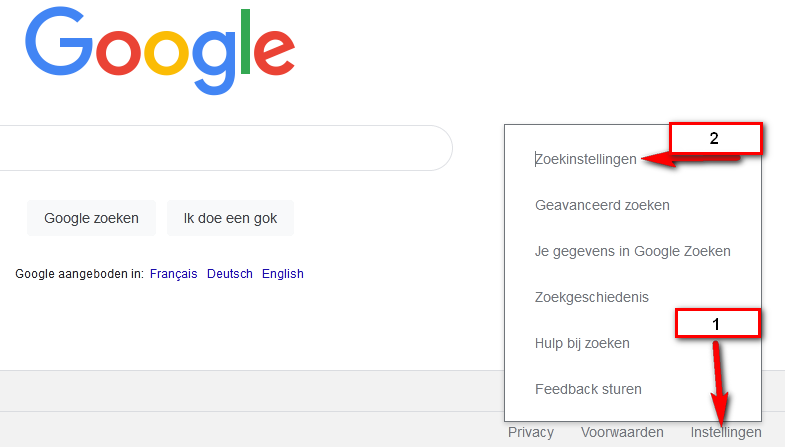Click the red annotation box labeled 2

(x=716, y=138)
